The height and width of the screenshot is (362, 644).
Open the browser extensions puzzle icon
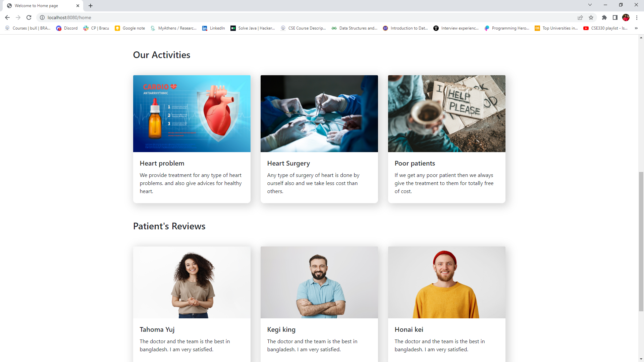604,17
